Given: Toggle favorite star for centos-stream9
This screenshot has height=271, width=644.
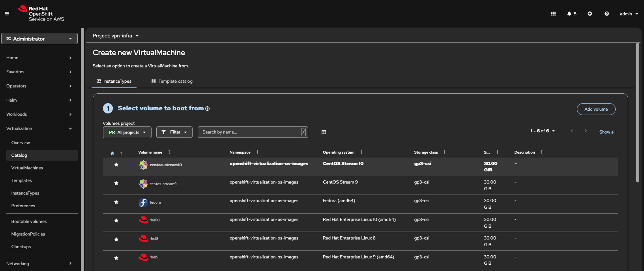Looking at the screenshot, I should pos(116,183).
